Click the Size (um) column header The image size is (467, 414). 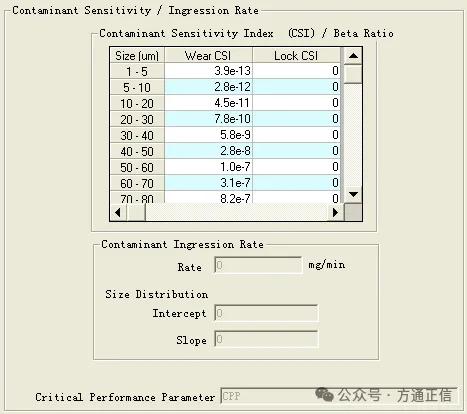[x=137, y=56]
